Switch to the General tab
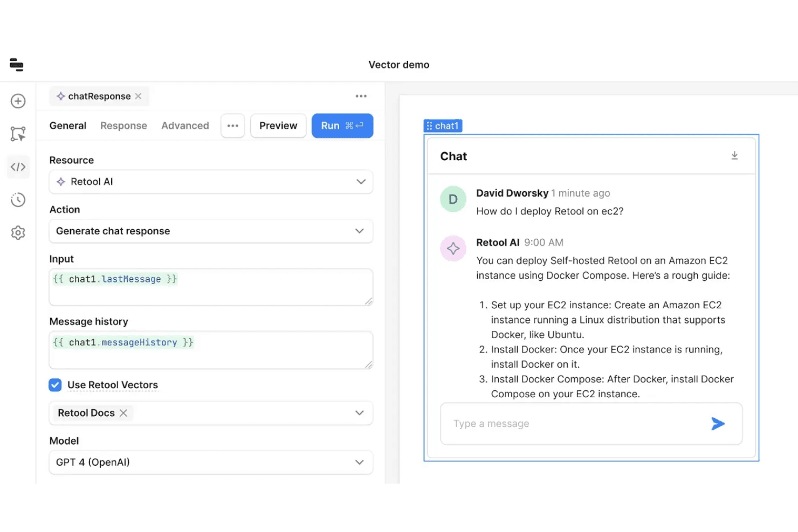This screenshot has height=532, width=798. pyautogui.click(x=67, y=126)
